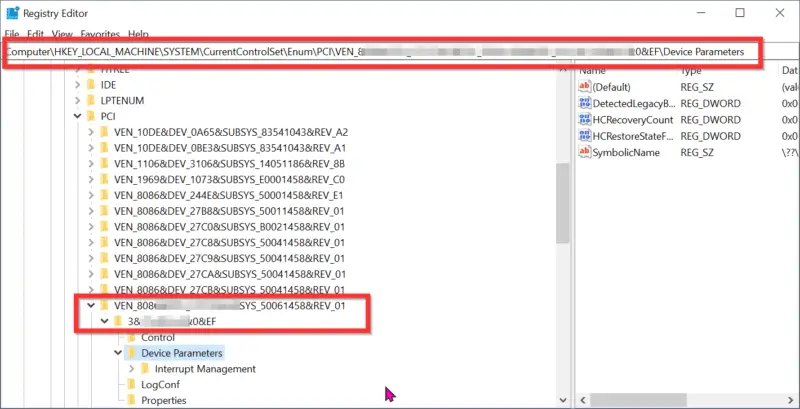Viewport: 800px width, 409px height.
Task: Collapse the PCI tree node
Action: tap(78, 116)
